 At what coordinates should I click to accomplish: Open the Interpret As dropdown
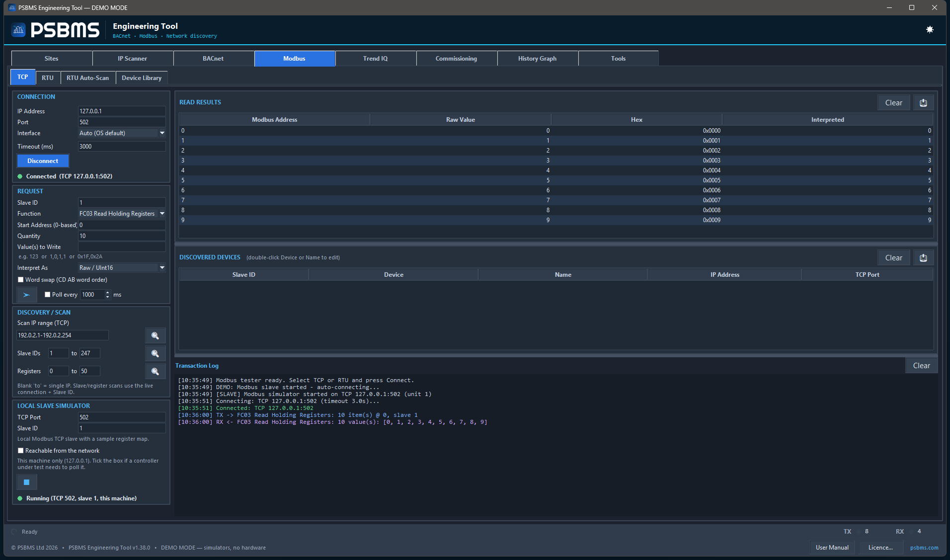click(x=162, y=268)
